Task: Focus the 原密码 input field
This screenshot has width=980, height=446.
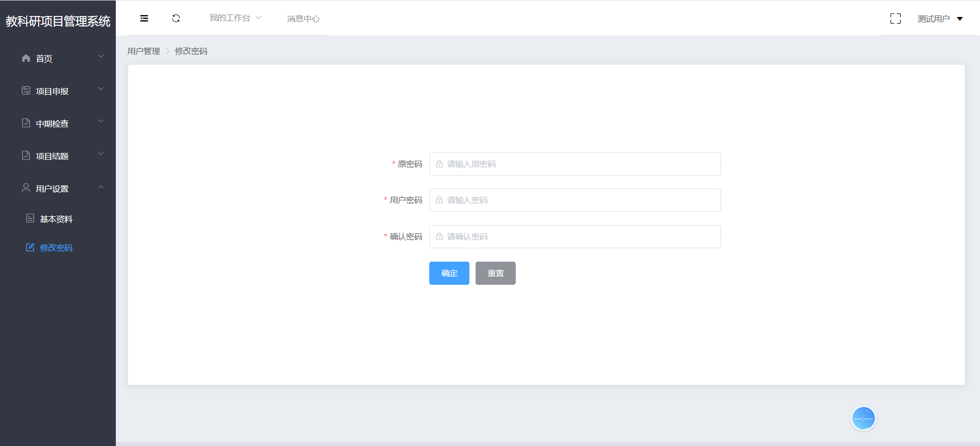Action: click(x=575, y=164)
